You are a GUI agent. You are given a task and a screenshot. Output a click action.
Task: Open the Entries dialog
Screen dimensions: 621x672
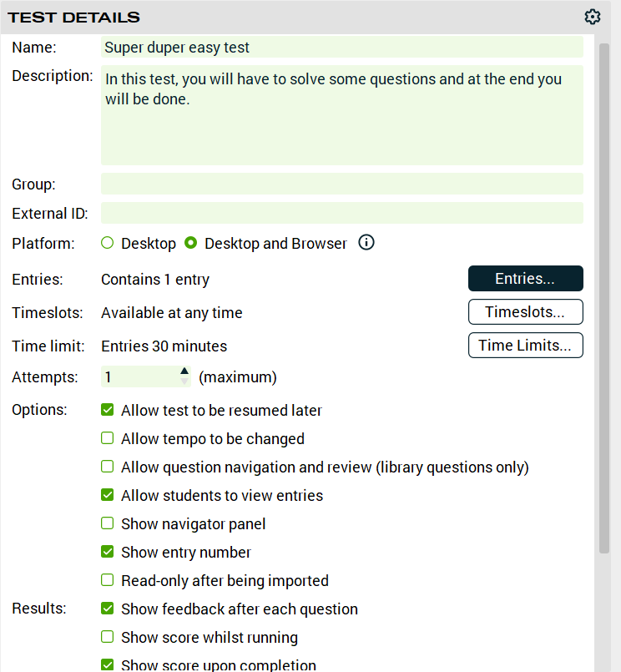click(525, 279)
